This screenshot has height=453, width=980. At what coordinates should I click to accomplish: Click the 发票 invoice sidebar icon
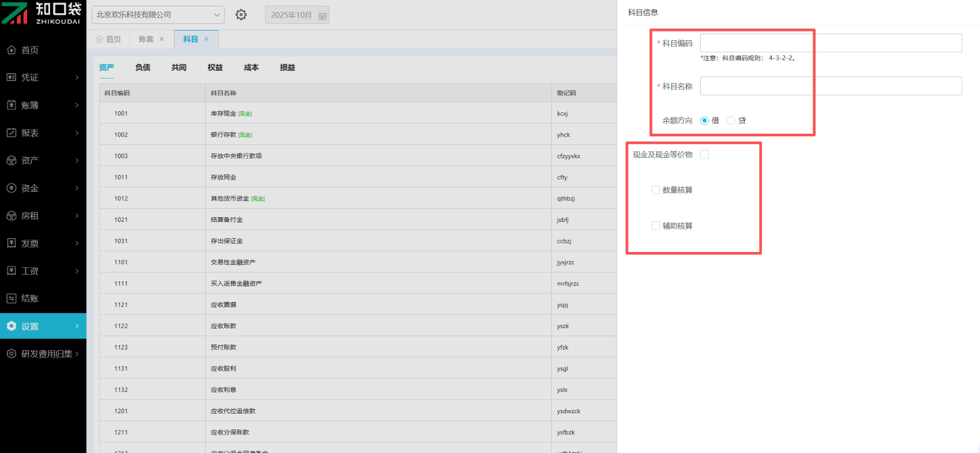pyautogui.click(x=11, y=243)
